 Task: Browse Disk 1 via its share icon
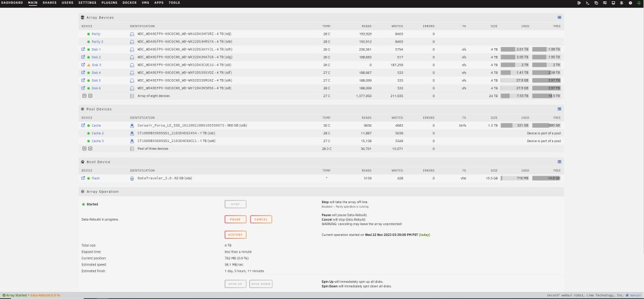[83, 50]
